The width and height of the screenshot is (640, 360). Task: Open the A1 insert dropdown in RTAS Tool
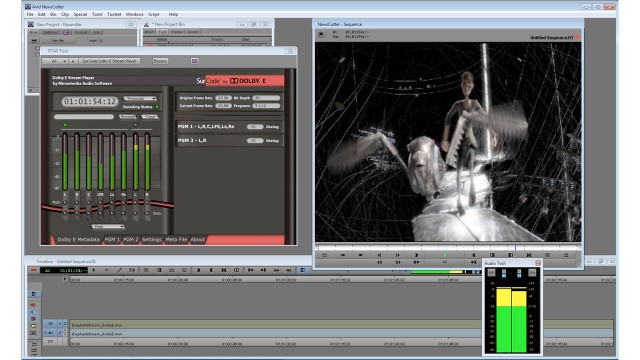[56, 61]
